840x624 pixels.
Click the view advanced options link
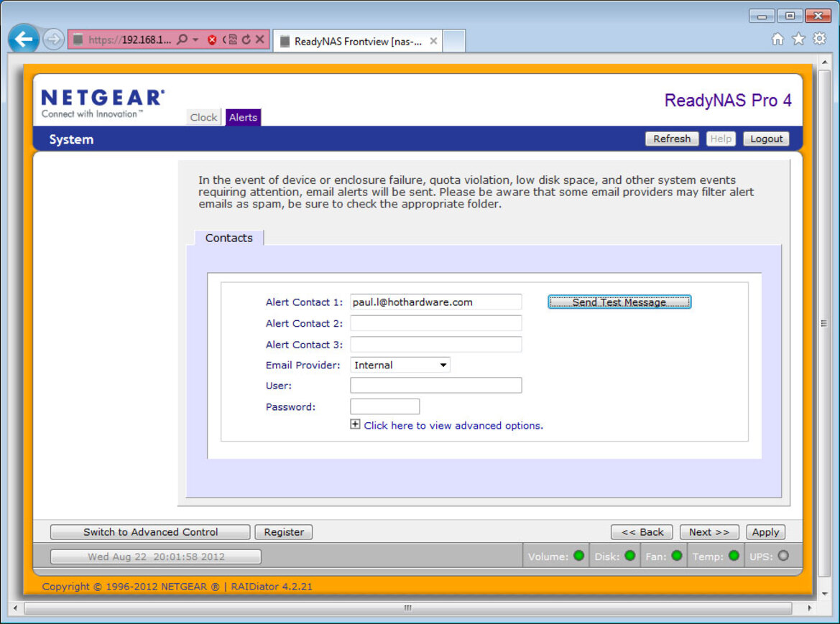(453, 425)
